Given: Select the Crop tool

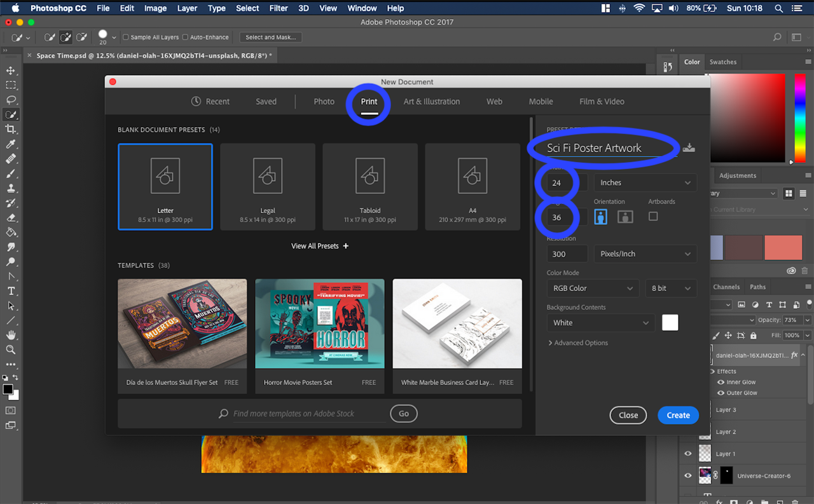Looking at the screenshot, I should 11,129.
